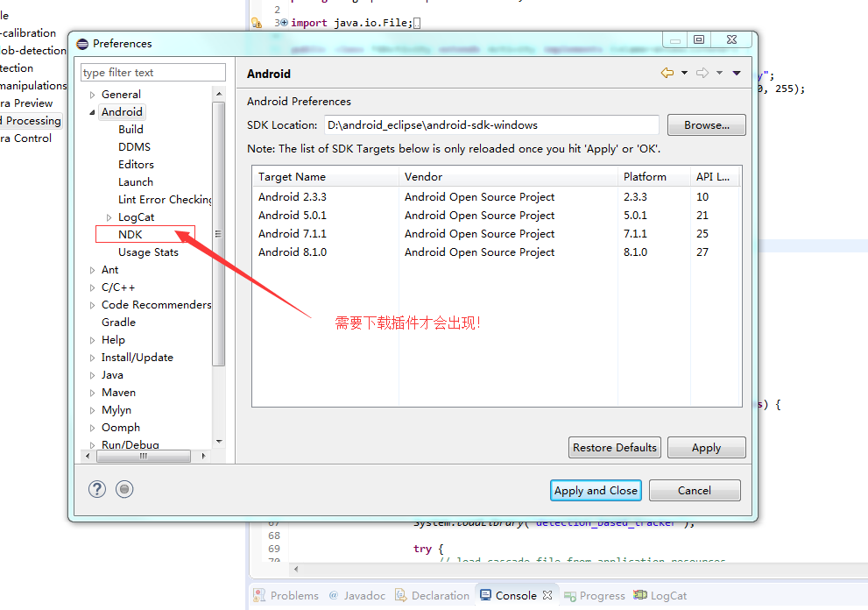Expand the Maven preferences node
Image resolution: width=868 pixels, height=610 pixels.
tap(93, 393)
